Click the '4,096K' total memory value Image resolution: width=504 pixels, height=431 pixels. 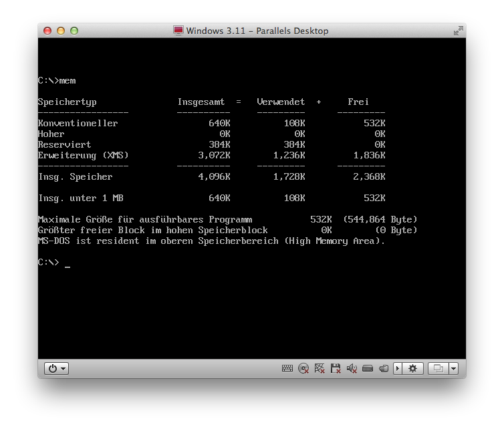[x=214, y=177]
